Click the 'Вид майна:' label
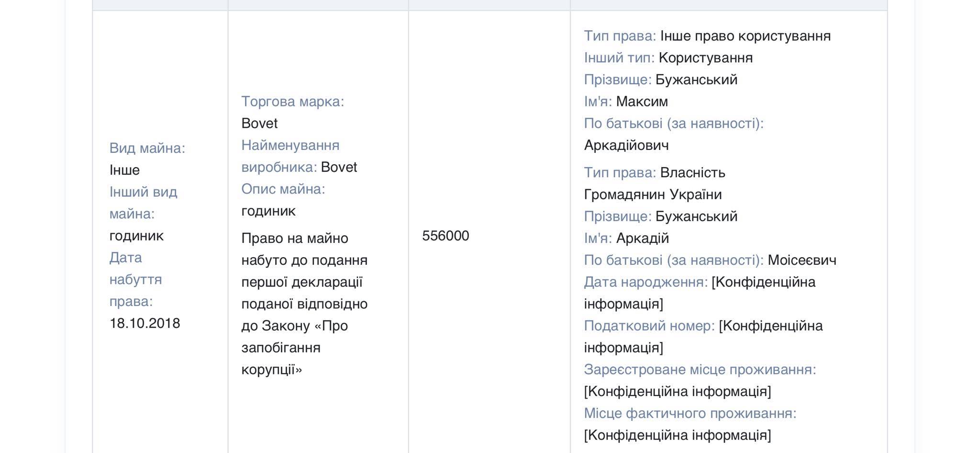The height and width of the screenshot is (453, 980). pyautogui.click(x=147, y=148)
